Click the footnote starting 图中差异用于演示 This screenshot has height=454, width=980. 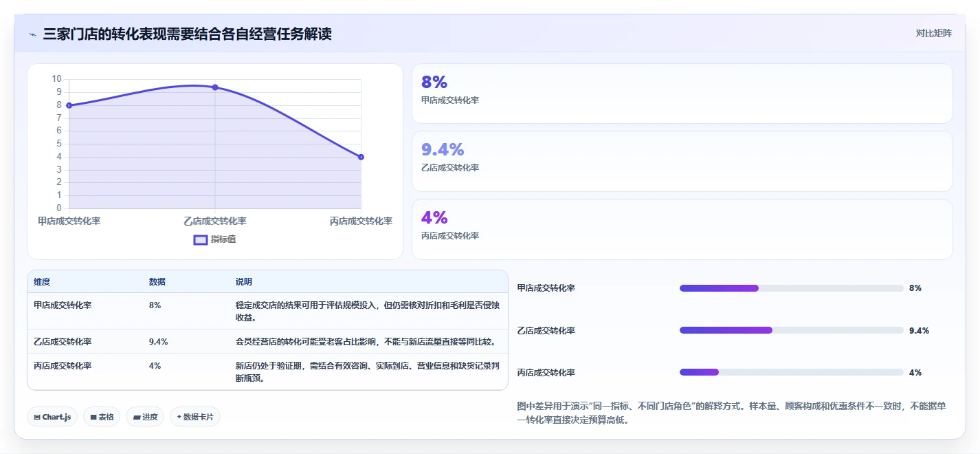[731, 413]
